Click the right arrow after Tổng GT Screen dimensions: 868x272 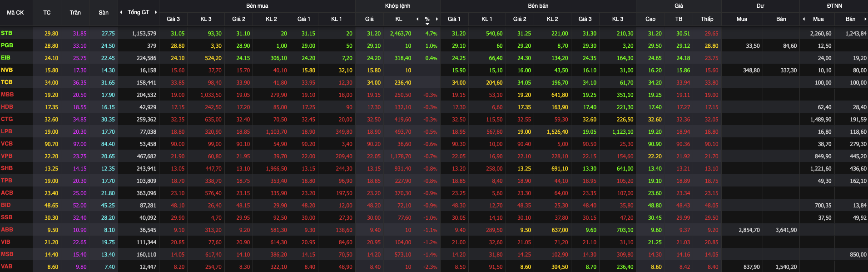156,12
